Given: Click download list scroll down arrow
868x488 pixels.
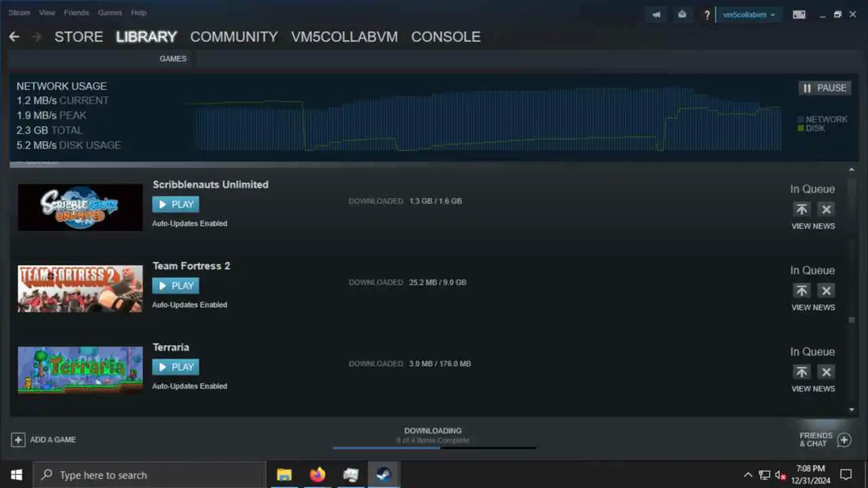Looking at the screenshot, I should pos(852,409).
